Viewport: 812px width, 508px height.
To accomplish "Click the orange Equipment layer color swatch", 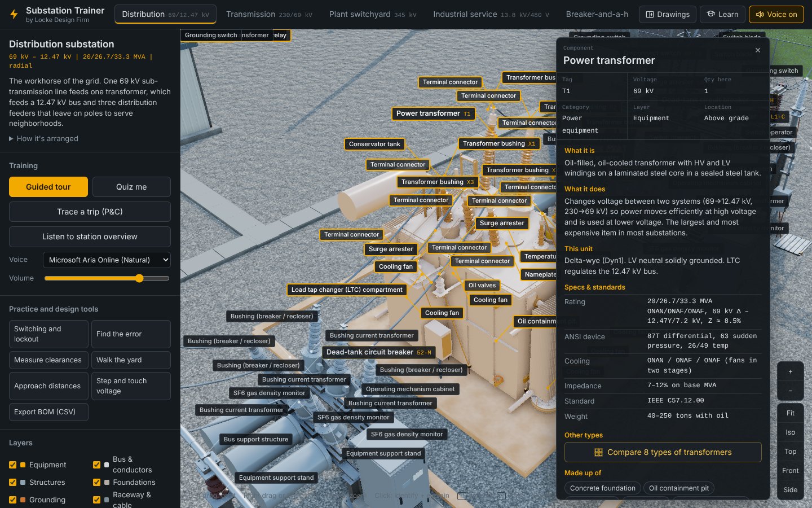I will click(23, 465).
